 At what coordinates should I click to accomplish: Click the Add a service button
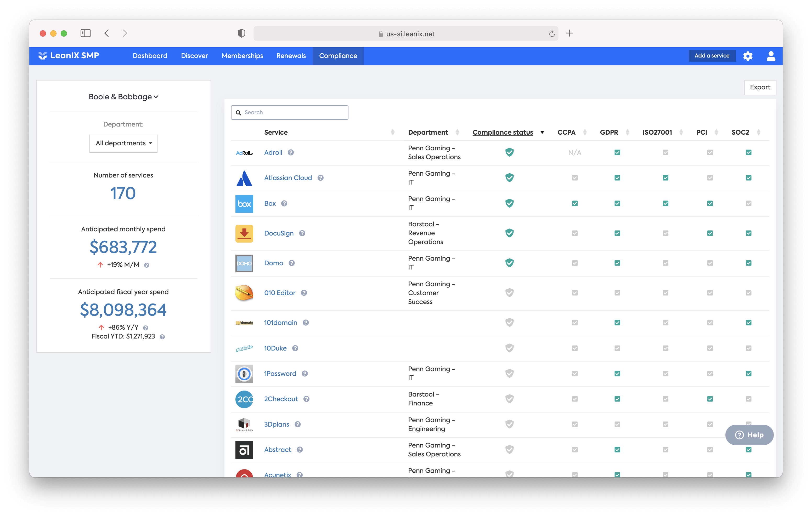pos(712,56)
